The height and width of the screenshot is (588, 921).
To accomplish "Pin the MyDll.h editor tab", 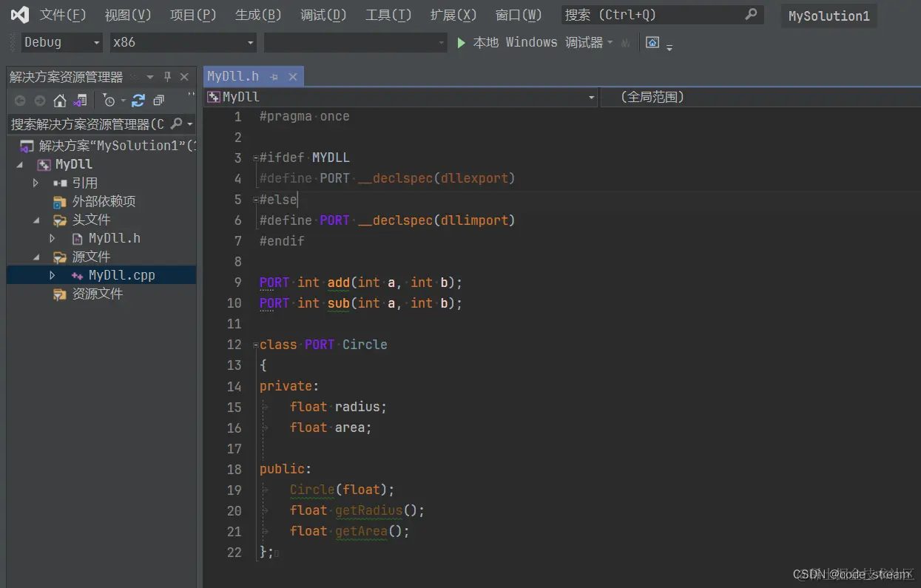I will click(x=274, y=77).
